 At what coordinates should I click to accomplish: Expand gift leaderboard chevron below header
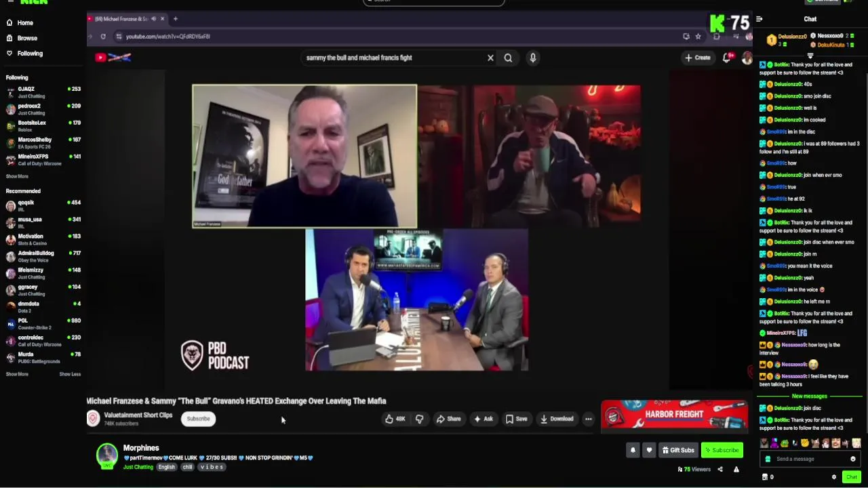[810, 56]
